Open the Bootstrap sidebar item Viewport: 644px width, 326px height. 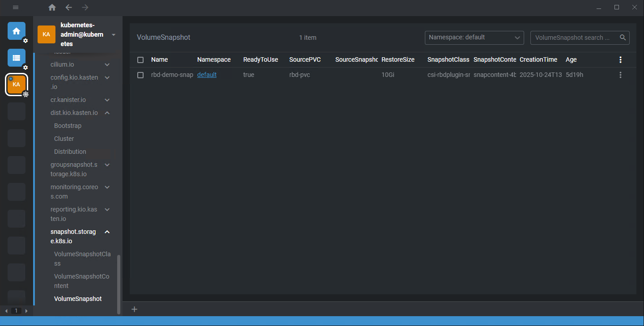68,126
